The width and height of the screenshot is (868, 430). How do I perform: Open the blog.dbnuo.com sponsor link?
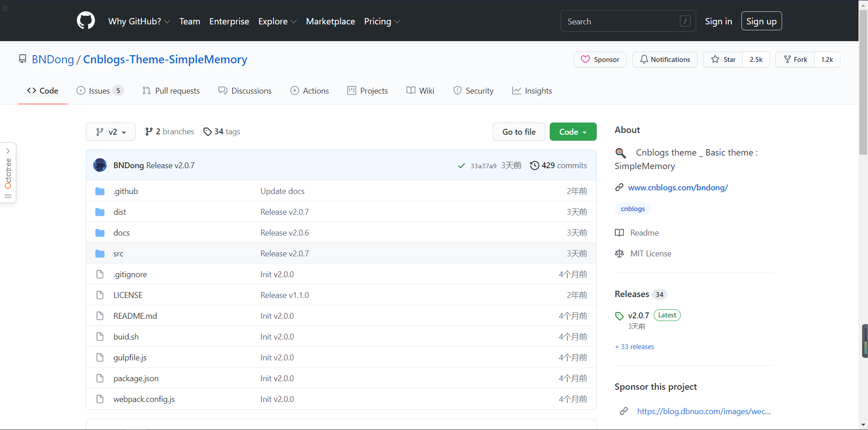click(704, 411)
